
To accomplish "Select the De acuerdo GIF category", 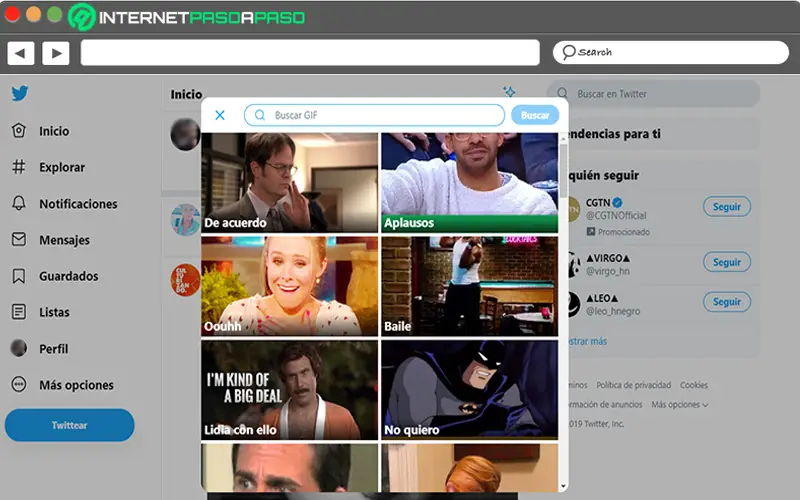I will (289, 183).
